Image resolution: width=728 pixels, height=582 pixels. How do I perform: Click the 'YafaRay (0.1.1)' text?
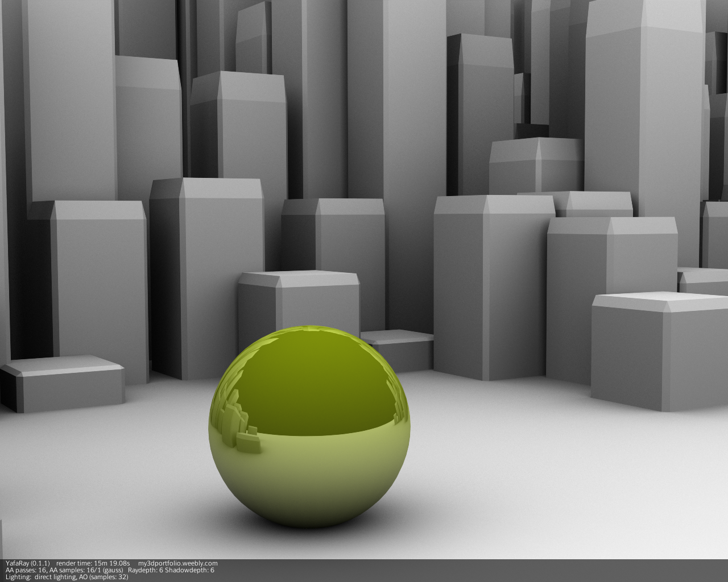(x=27, y=563)
